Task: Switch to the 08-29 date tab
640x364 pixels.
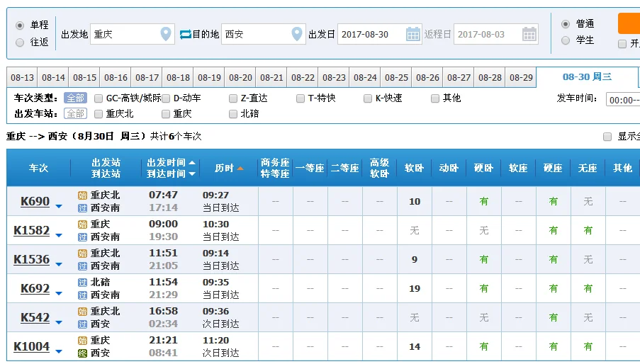Action: (521, 77)
